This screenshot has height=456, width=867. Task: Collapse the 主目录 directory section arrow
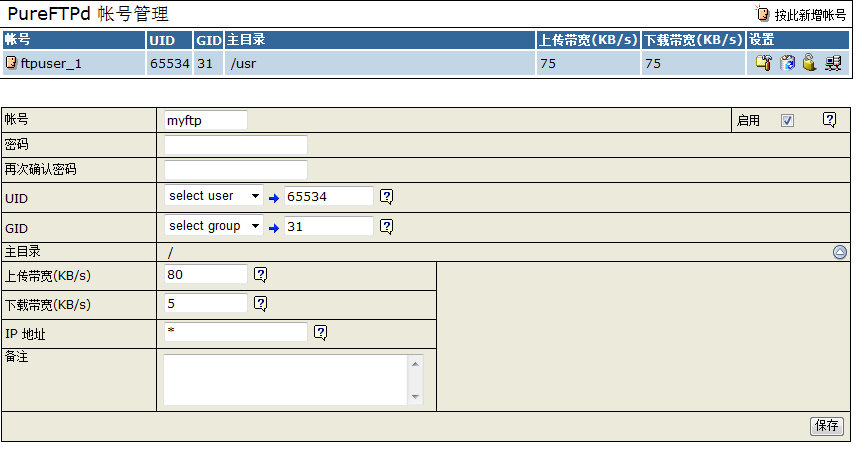click(840, 253)
